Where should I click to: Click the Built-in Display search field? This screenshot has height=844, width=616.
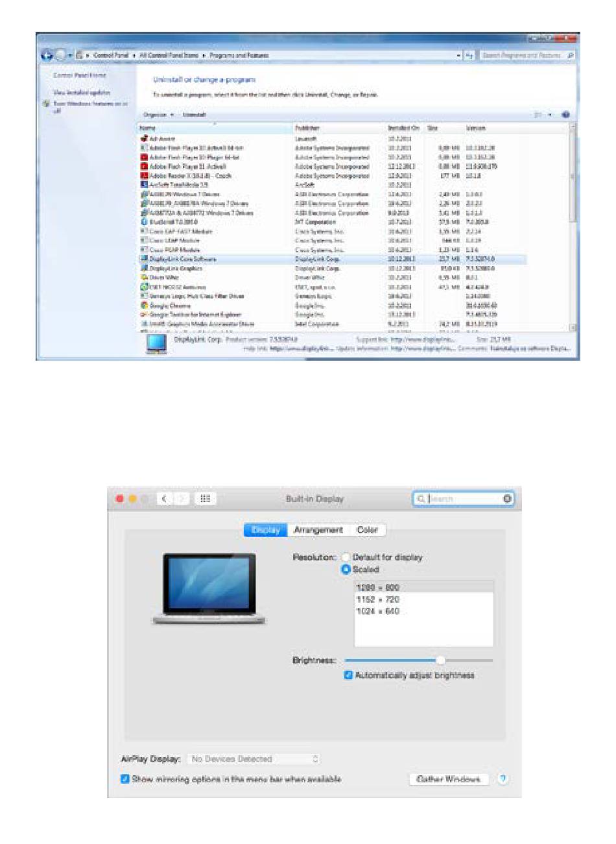click(x=464, y=498)
